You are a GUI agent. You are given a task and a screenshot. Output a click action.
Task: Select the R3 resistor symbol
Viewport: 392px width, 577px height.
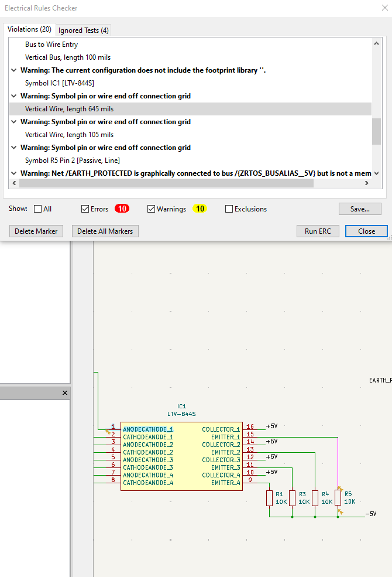click(292, 498)
